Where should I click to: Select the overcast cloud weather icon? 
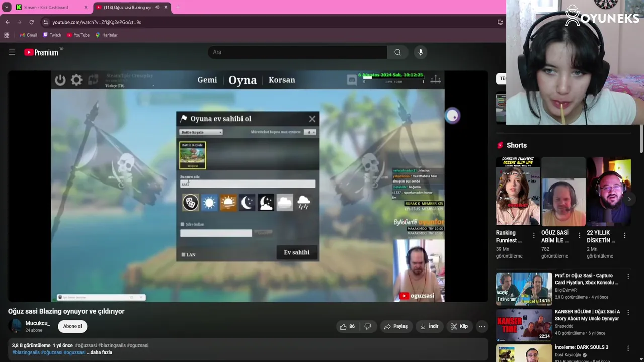[284, 203]
